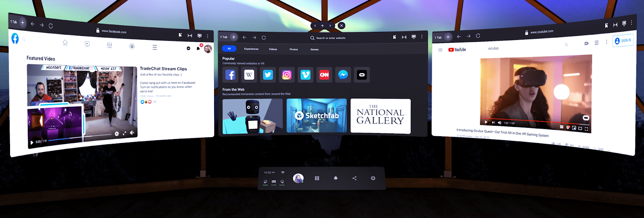Click floating plus to add window
This screenshot has height=218, width=644.
[x=322, y=25]
